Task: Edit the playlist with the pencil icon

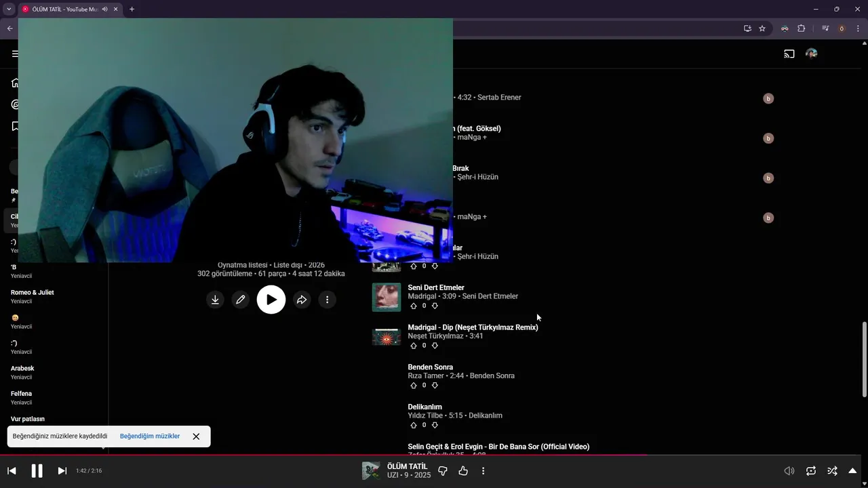Action: [x=240, y=300]
